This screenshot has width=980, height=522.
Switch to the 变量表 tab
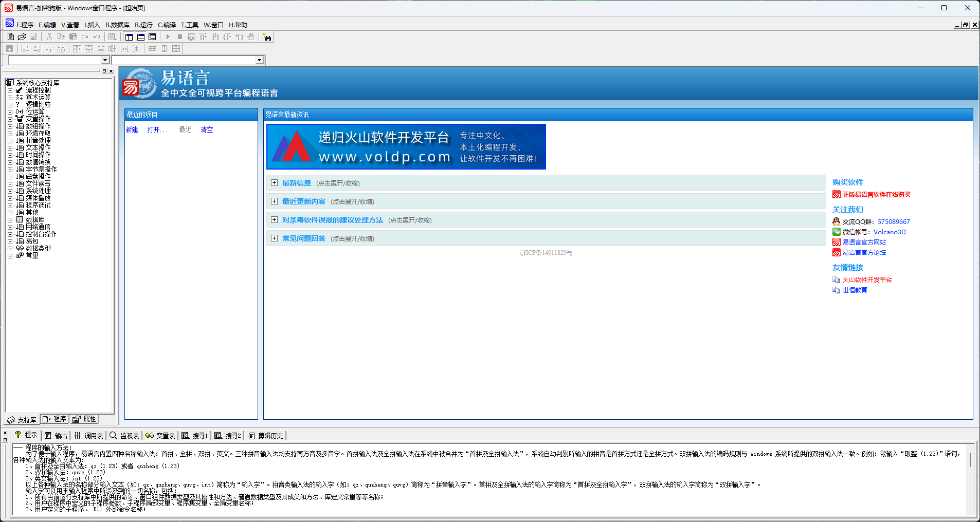pos(160,436)
